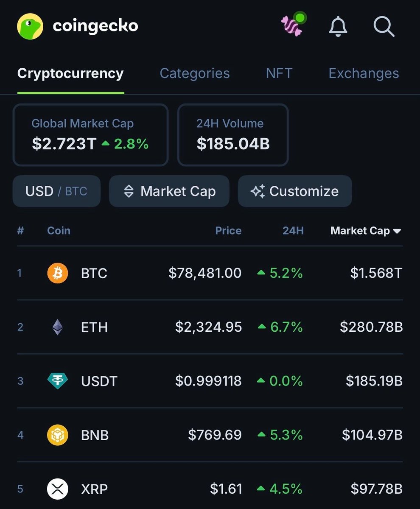Open notifications bell icon
The image size is (420, 509).
tap(338, 27)
